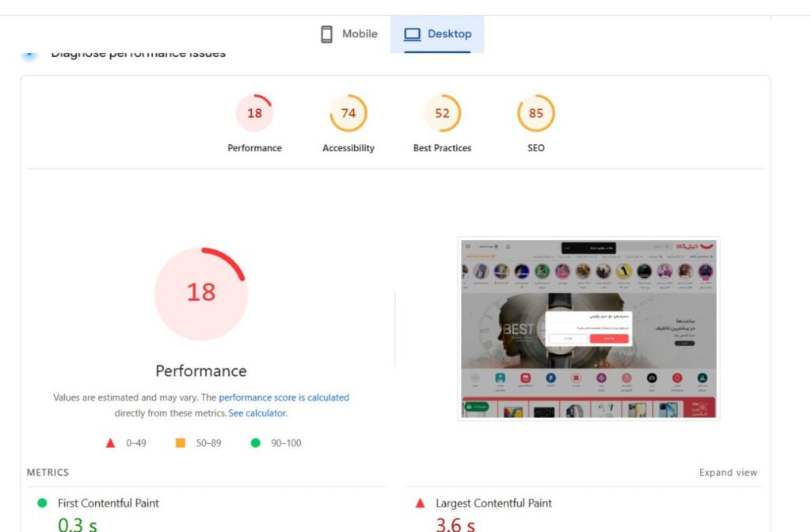This screenshot has height=532, width=811.
Task: Click the large Performance gauge circle
Action: tap(201, 293)
